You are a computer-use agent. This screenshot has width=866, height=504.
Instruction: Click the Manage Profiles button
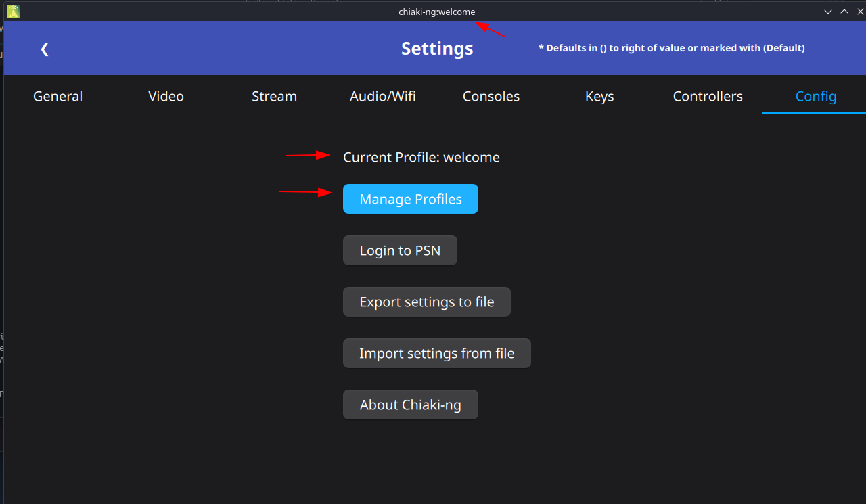tap(411, 199)
